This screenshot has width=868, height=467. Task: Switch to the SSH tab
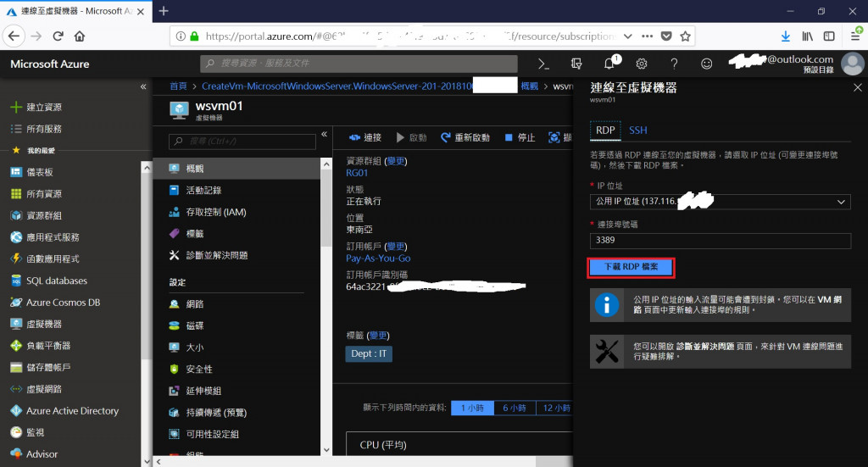click(637, 130)
